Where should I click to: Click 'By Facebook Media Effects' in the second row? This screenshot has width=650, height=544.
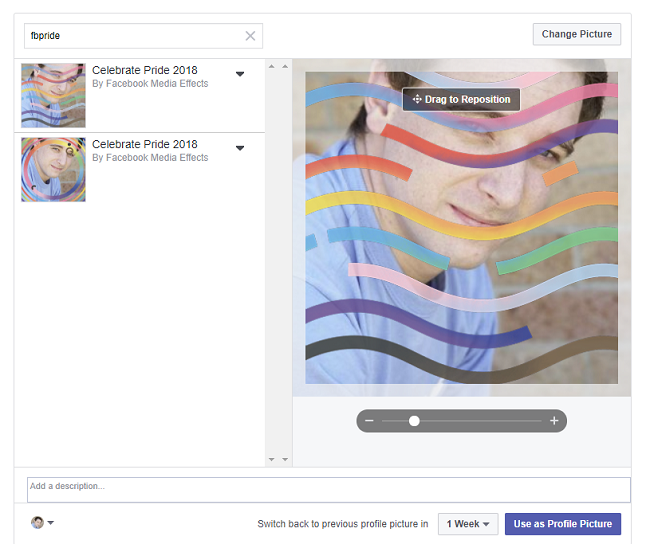tap(150, 158)
